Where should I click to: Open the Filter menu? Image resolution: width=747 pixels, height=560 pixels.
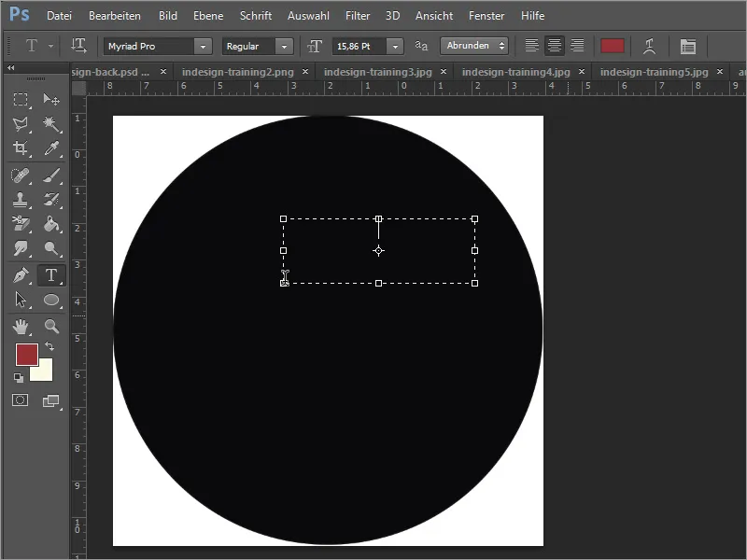coord(358,16)
